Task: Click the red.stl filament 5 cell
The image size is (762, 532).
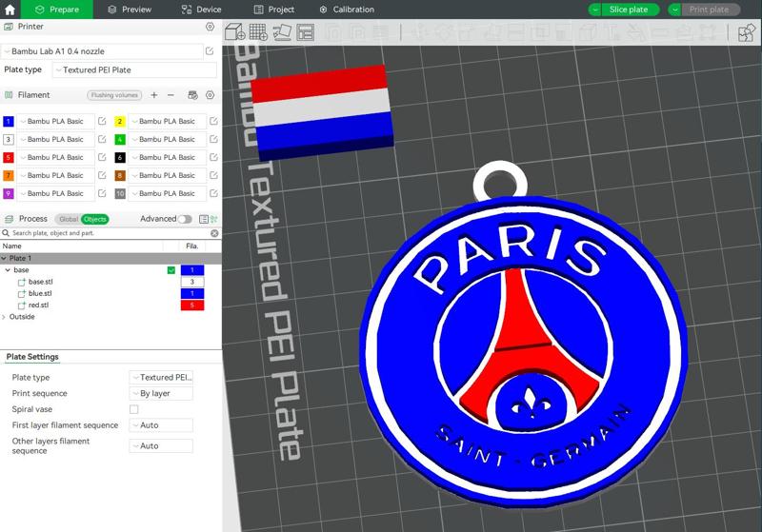Action: 192,305
